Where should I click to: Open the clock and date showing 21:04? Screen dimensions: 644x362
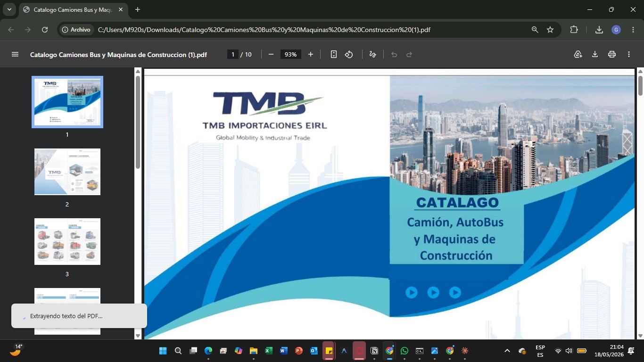(x=609, y=351)
